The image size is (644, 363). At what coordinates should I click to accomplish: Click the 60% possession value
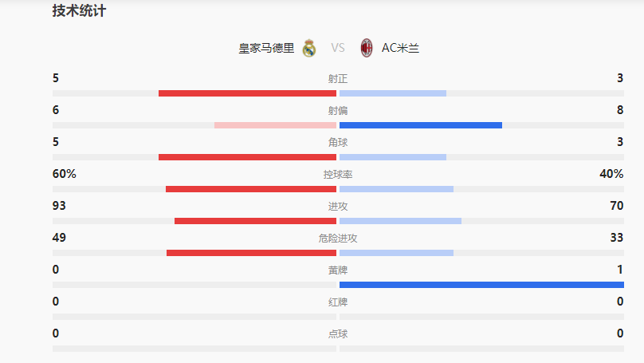tap(65, 174)
